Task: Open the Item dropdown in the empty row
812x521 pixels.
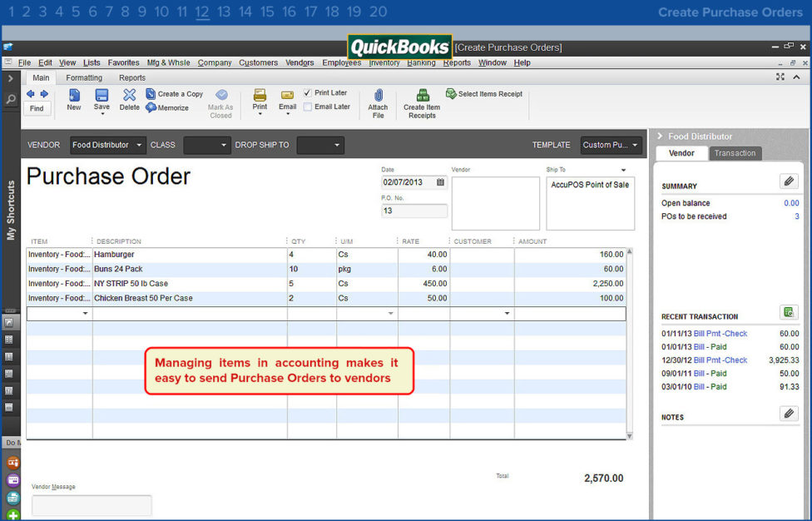Action: coord(85,313)
